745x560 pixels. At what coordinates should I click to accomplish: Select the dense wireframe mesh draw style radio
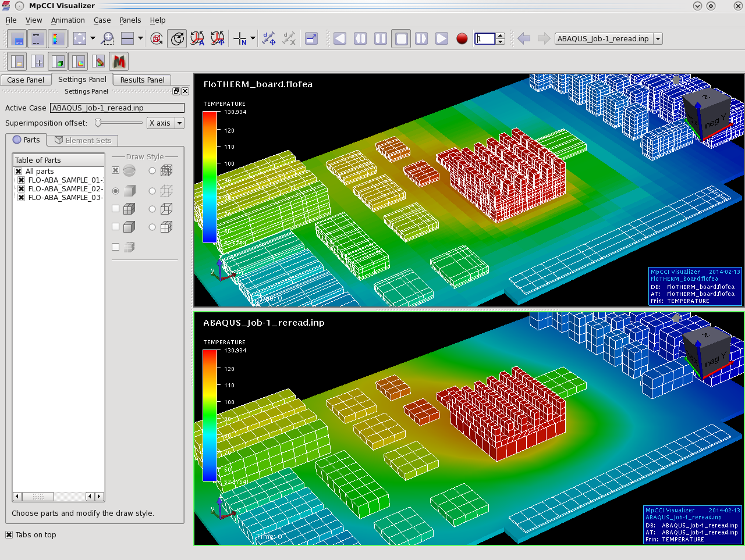[x=152, y=171]
